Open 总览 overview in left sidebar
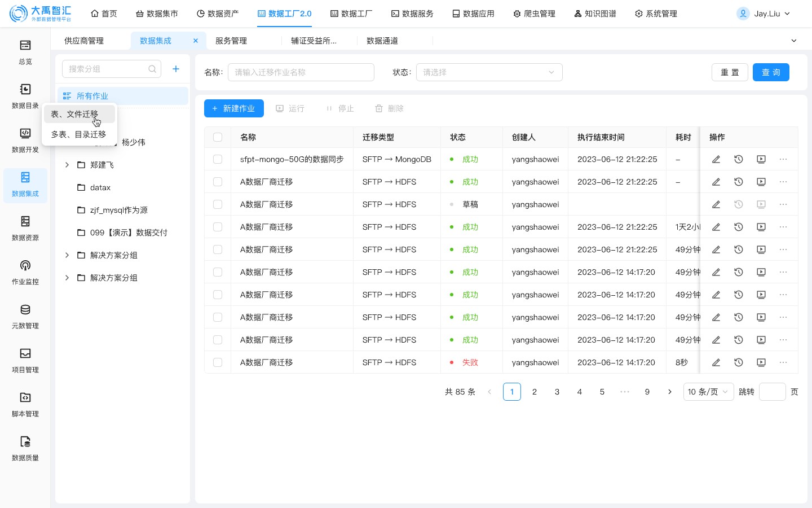 coord(25,52)
